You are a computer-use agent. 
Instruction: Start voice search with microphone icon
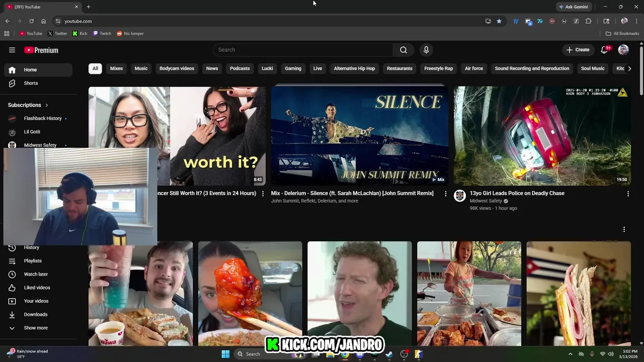426,50
